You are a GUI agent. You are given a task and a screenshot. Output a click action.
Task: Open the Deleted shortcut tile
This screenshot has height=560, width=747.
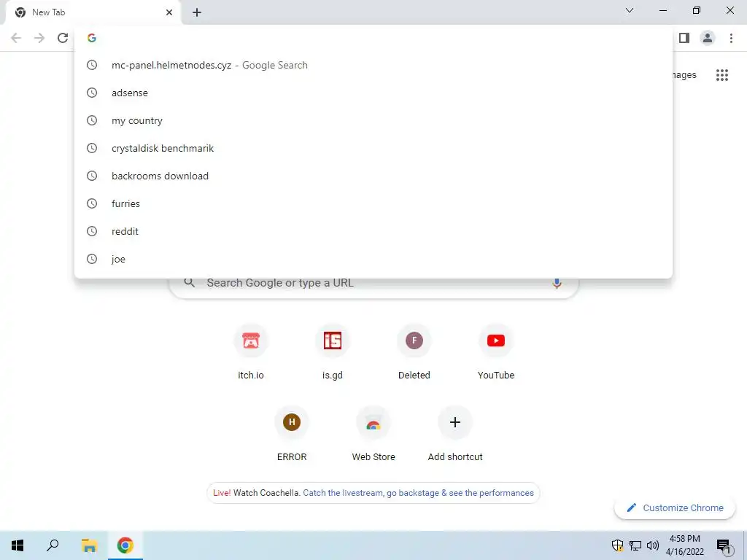pos(414,351)
